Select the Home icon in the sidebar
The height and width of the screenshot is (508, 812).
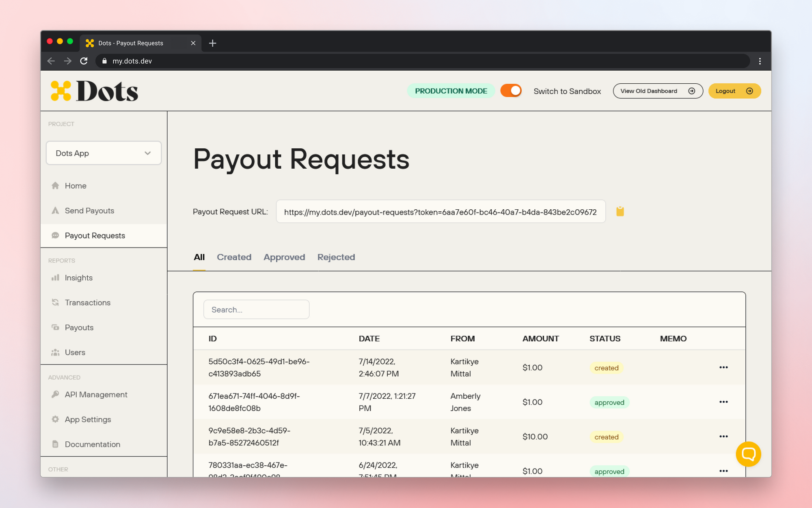click(x=56, y=186)
